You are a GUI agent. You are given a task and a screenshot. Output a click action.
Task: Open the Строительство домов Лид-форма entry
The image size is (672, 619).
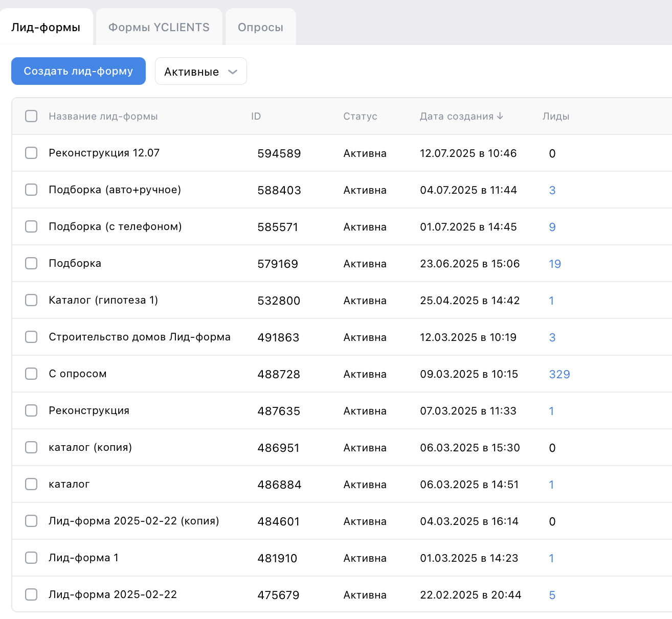[x=139, y=337]
